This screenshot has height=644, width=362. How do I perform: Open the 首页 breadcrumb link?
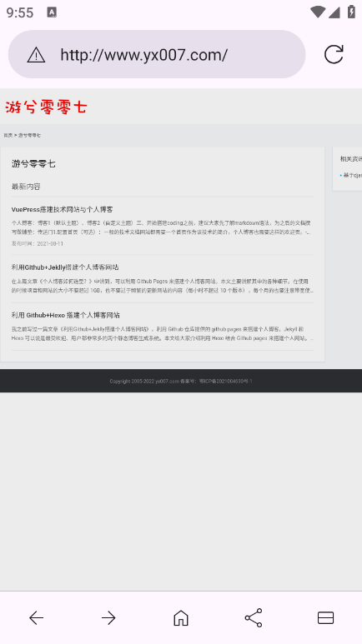coord(8,135)
